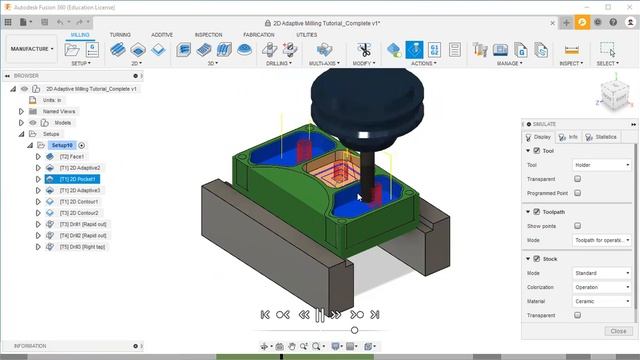The width and height of the screenshot is (640, 360).
Task: Click the Save icon
Action: (44, 22)
